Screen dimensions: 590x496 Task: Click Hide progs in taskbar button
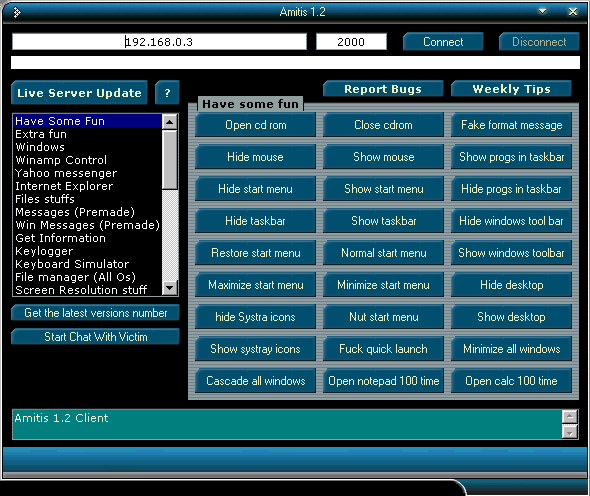pyautogui.click(x=511, y=189)
